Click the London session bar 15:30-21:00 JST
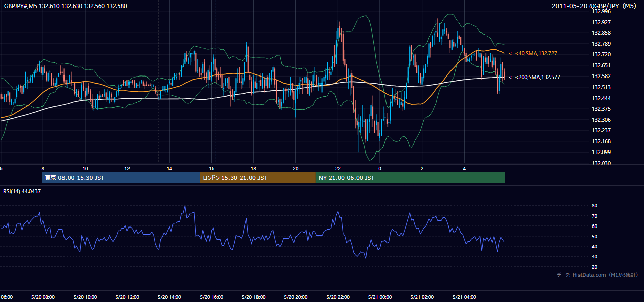The image size is (644, 302). (258, 178)
